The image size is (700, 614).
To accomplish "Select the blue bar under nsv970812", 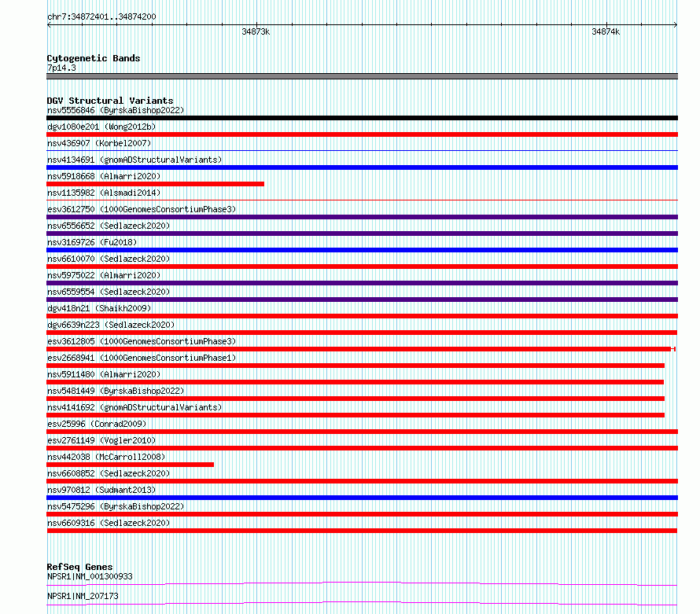I will (362, 498).
